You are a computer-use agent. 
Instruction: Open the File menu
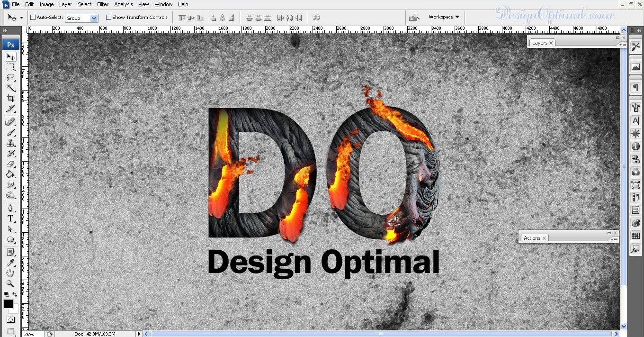click(16, 4)
